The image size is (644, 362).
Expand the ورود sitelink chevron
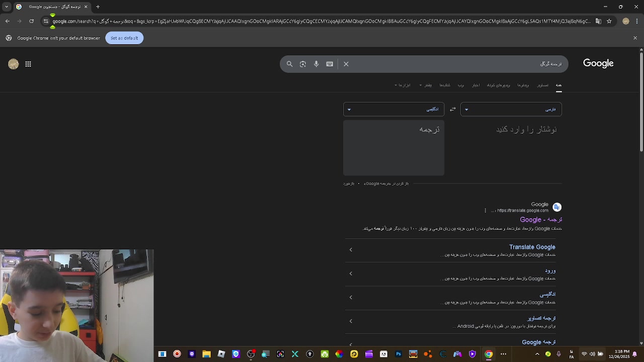pyautogui.click(x=351, y=274)
